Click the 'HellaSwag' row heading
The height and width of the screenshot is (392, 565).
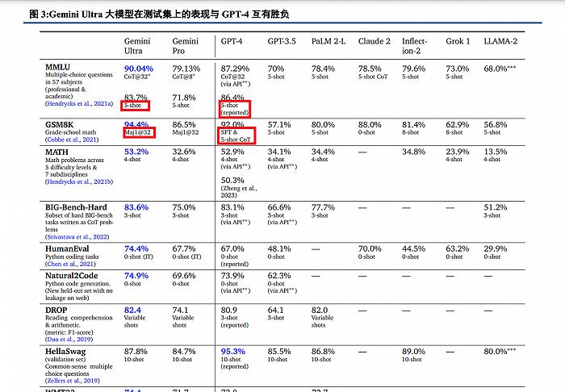coord(65,352)
